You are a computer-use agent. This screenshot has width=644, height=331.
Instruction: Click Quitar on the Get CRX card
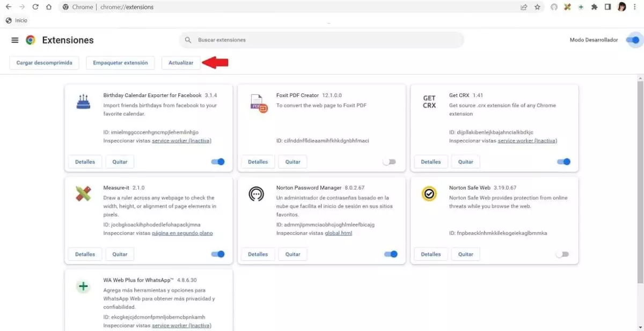pyautogui.click(x=465, y=161)
